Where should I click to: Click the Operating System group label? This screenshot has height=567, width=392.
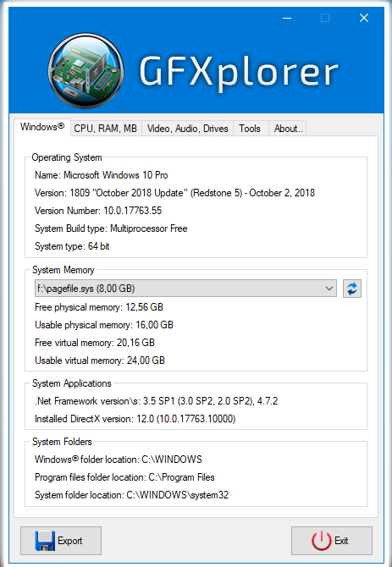click(x=67, y=157)
